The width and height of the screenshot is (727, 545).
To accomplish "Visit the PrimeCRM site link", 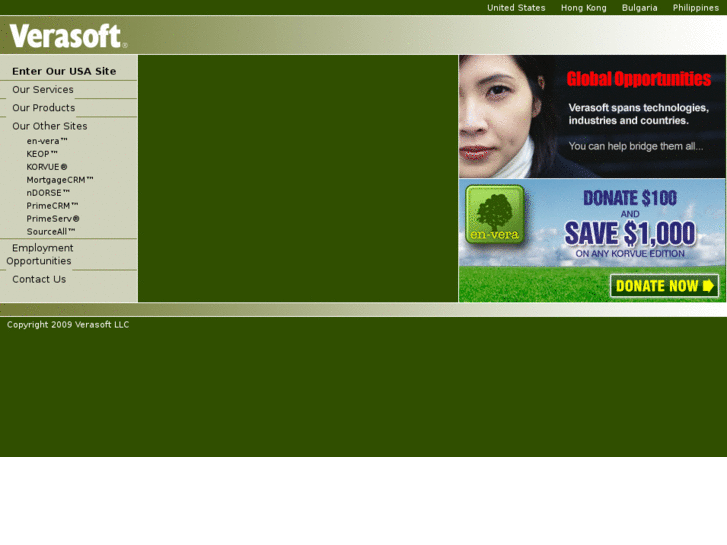I will click(x=52, y=206).
